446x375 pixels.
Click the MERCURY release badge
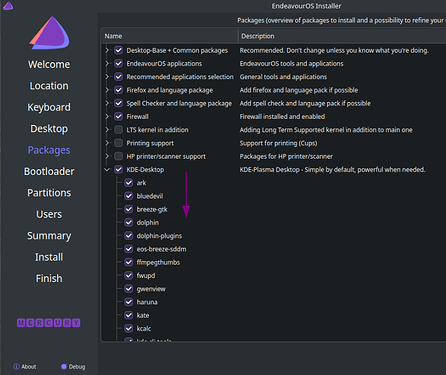pyautogui.click(x=49, y=323)
